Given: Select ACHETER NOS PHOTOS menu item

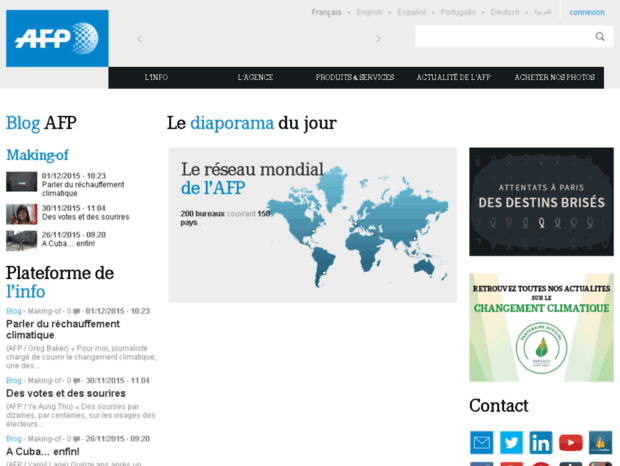Looking at the screenshot, I should click(x=554, y=77).
